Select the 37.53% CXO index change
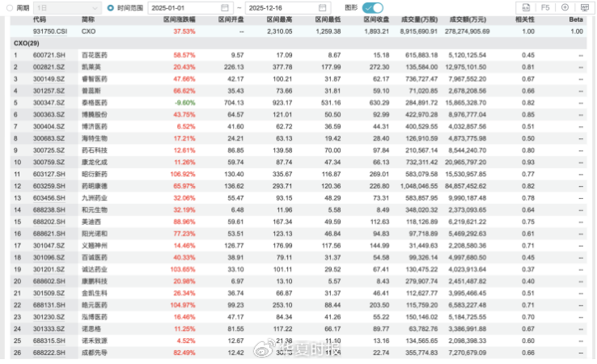Image resolution: width=597 pixels, height=364 pixels. [x=184, y=32]
